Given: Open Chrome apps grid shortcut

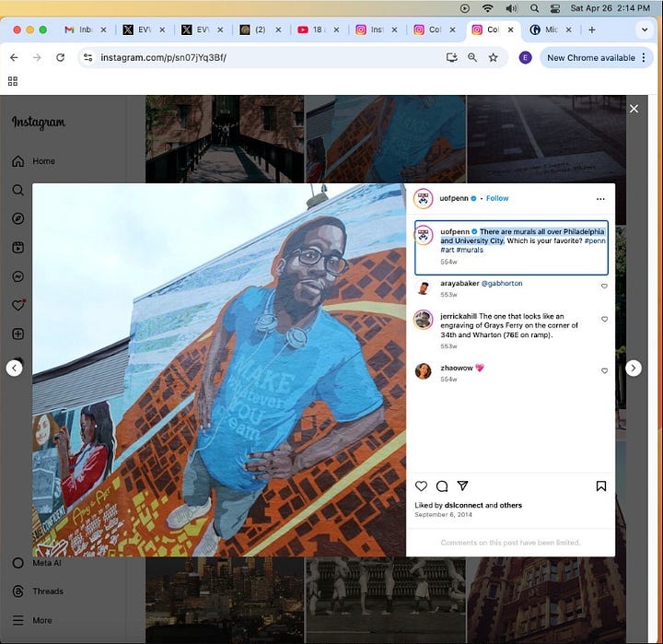Looking at the screenshot, I should pos(13,81).
